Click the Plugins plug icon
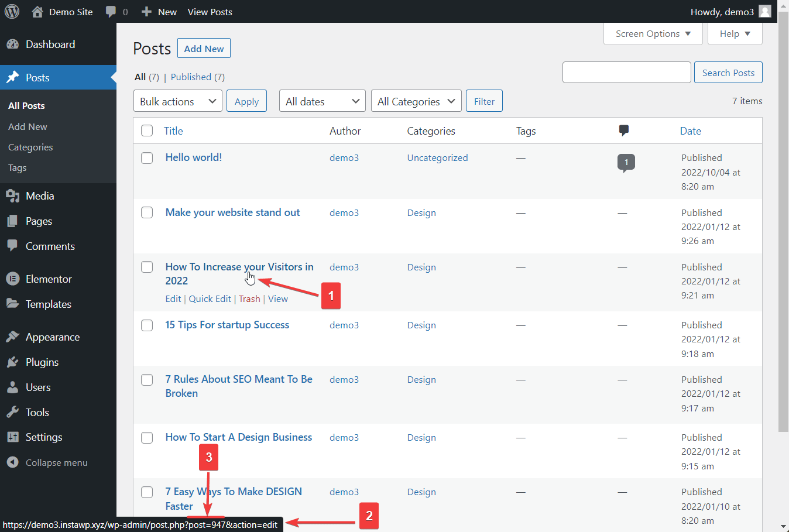The image size is (789, 532). point(13,362)
